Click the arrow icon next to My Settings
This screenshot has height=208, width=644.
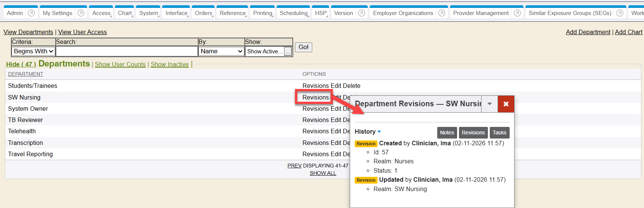(x=81, y=13)
